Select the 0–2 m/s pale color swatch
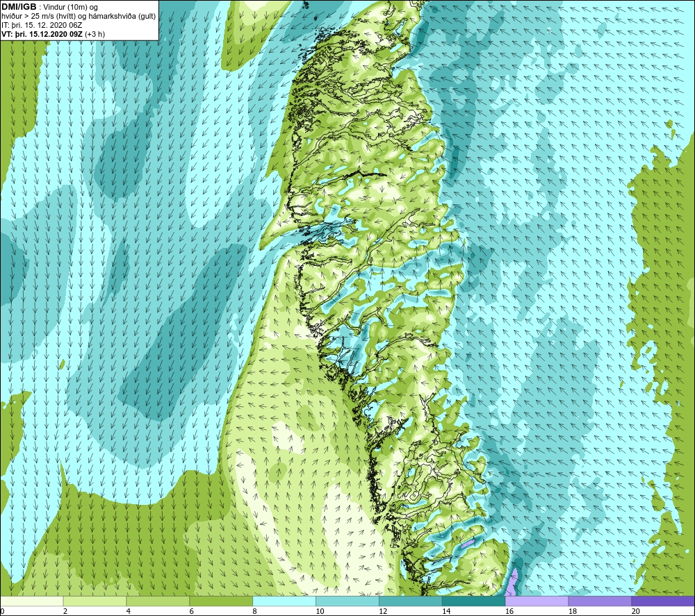The image size is (695, 616). click(32, 601)
